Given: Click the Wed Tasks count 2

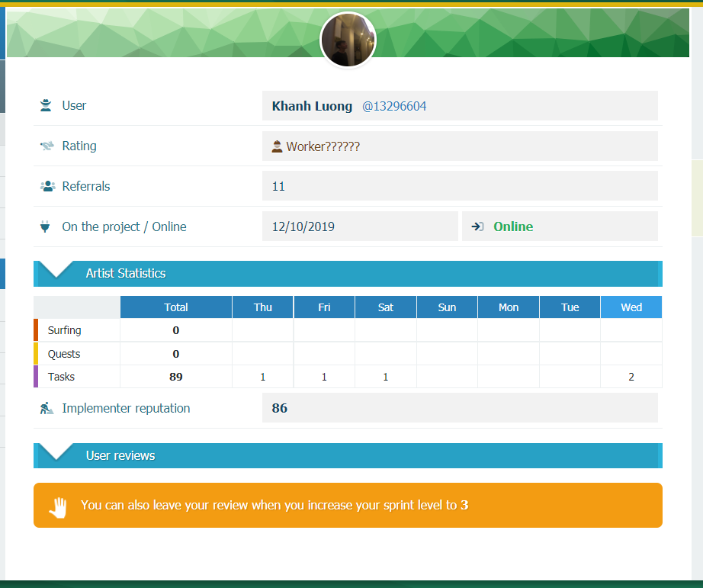Looking at the screenshot, I should pyautogui.click(x=631, y=377).
